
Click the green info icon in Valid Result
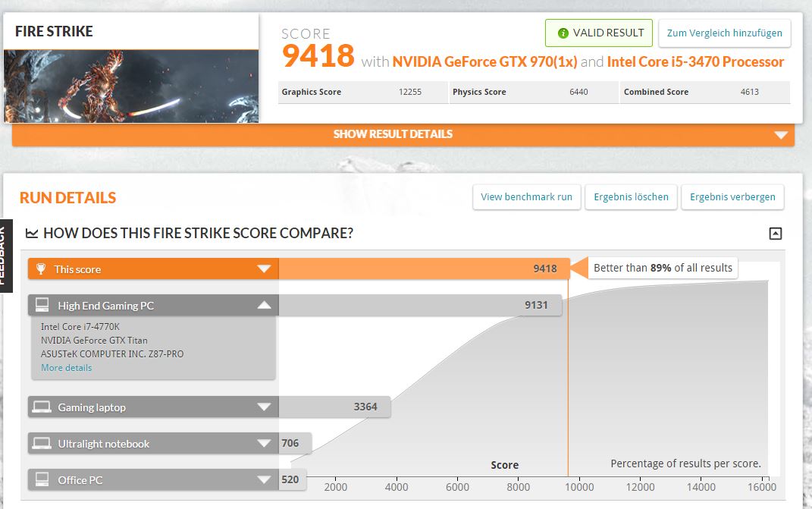(563, 33)
